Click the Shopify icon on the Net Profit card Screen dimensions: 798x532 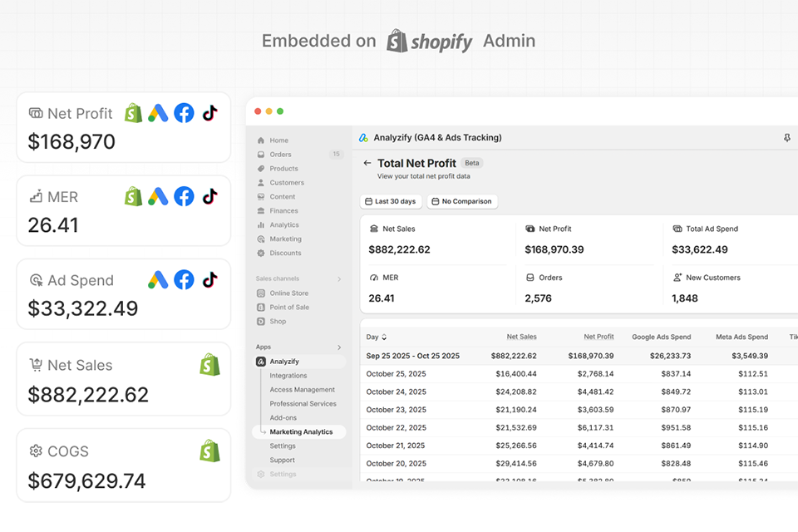pos(133,113)
